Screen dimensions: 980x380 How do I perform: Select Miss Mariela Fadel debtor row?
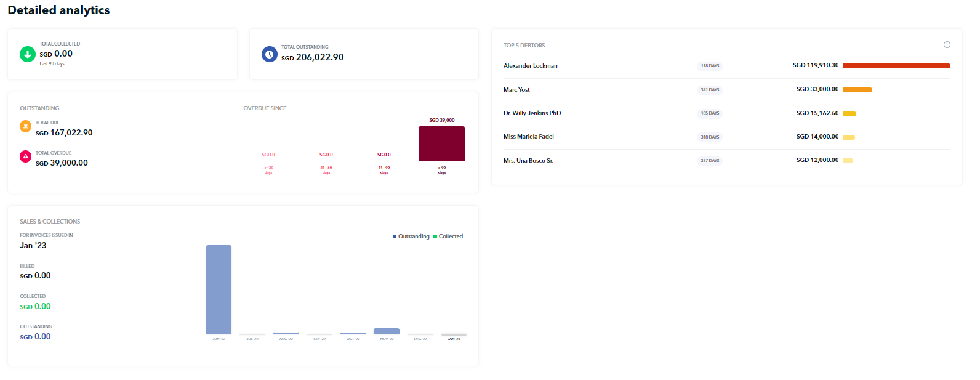pyautogui.click(x=528, y=137)
